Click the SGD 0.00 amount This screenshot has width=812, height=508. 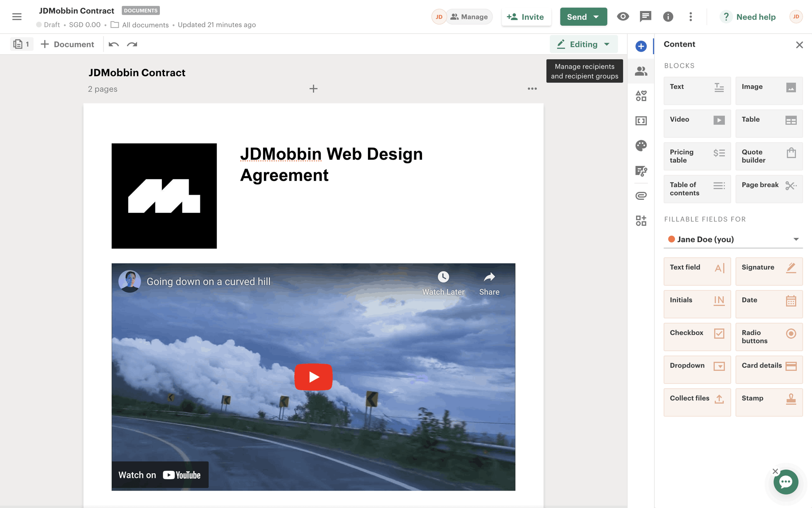point(85,25)
